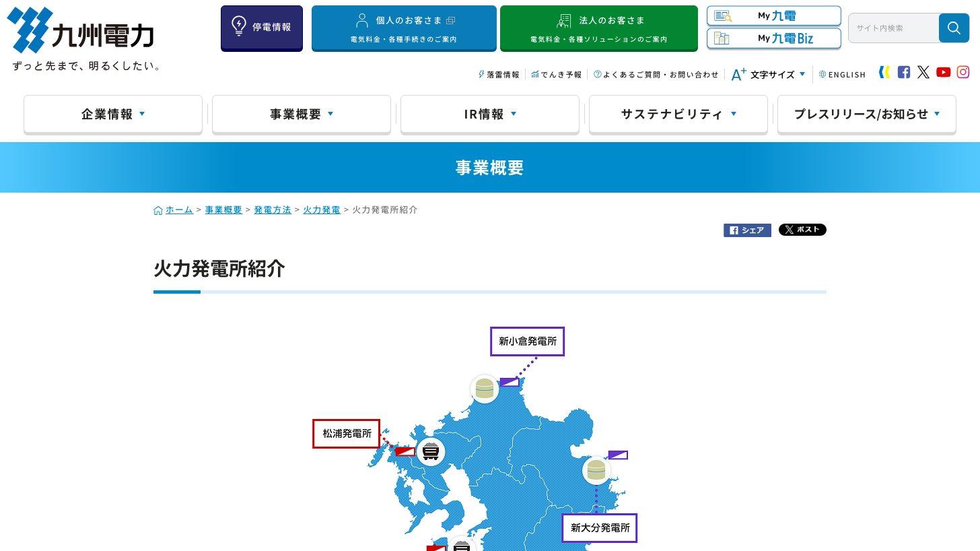This screenshot has height=551, width=980.
Task: Click the 新小倉発電所 tank icon on map
Action: pyautogui.click(x=485, y=389)
